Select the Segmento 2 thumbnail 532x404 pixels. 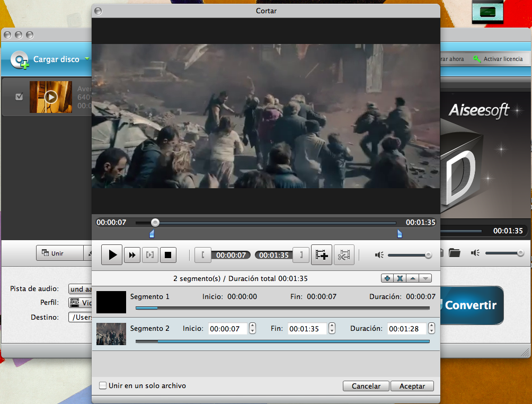tap(111, 333)
